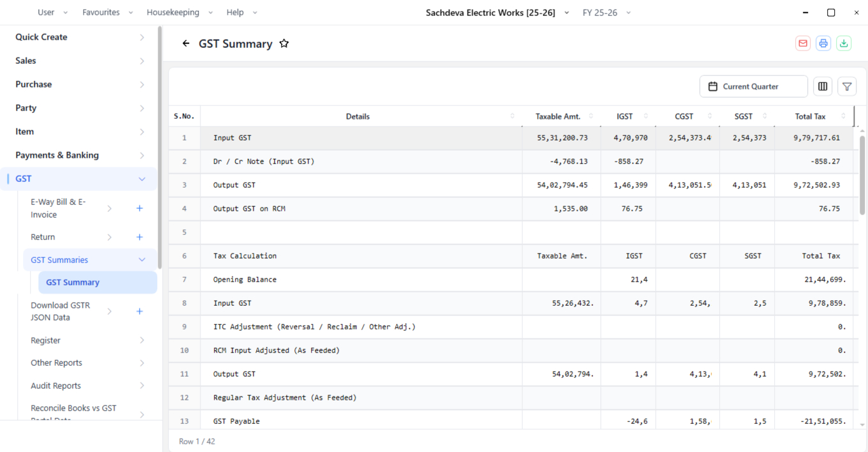
Task: Expand the Party section
Action: (80, 108)
